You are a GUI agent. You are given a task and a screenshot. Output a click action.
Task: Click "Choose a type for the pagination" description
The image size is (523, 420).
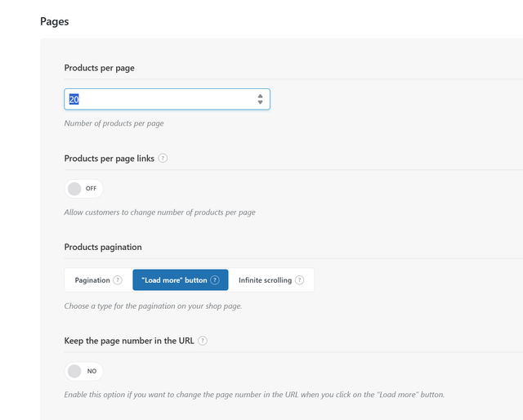pos(153,306)
